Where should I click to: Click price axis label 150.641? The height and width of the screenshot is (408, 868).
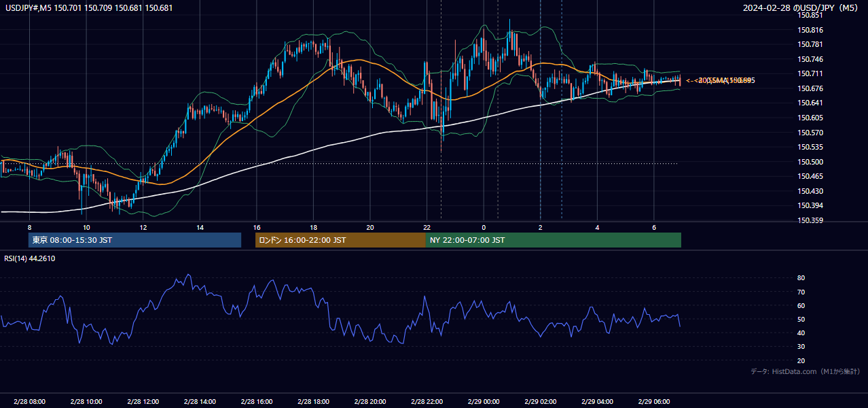811,103
